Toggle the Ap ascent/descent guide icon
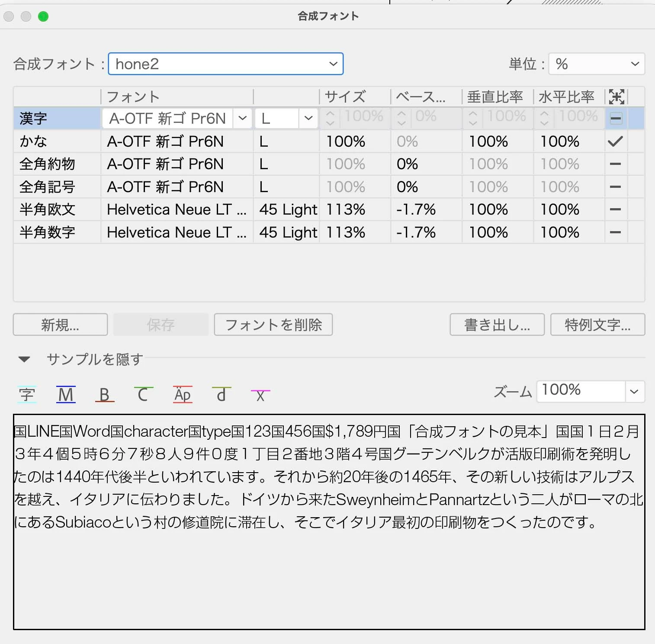This screenshot has height=644, width=655. point(183,394)
